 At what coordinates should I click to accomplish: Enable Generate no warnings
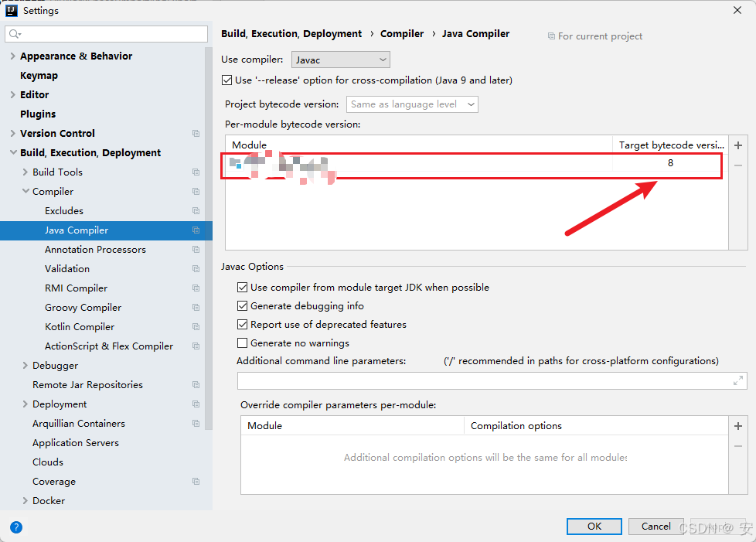click(x=243, y=343)
